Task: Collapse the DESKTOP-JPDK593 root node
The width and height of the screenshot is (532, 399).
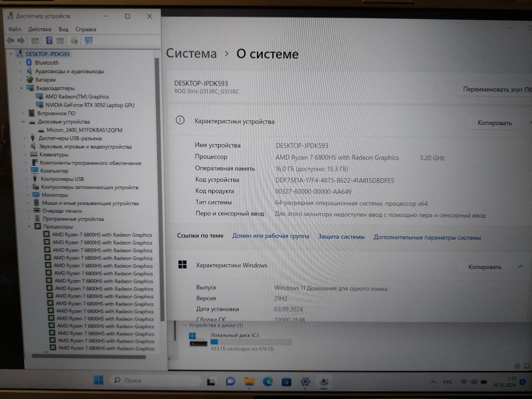Action: coord(11,54)
